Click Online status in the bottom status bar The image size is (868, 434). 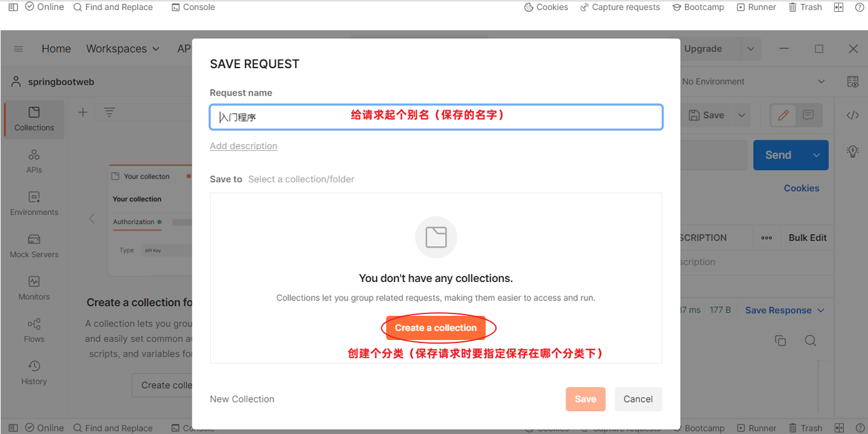pyautogui.click(x=45, y=428)
